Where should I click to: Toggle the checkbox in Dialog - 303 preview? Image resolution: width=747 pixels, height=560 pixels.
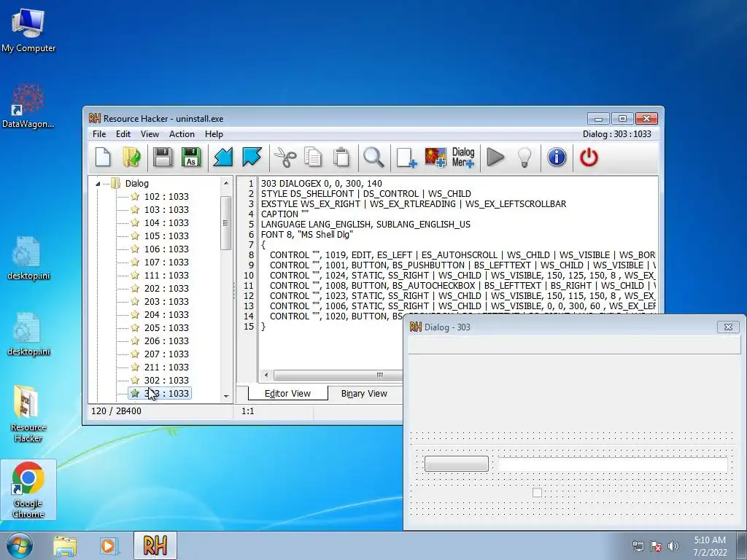[537, 492]
